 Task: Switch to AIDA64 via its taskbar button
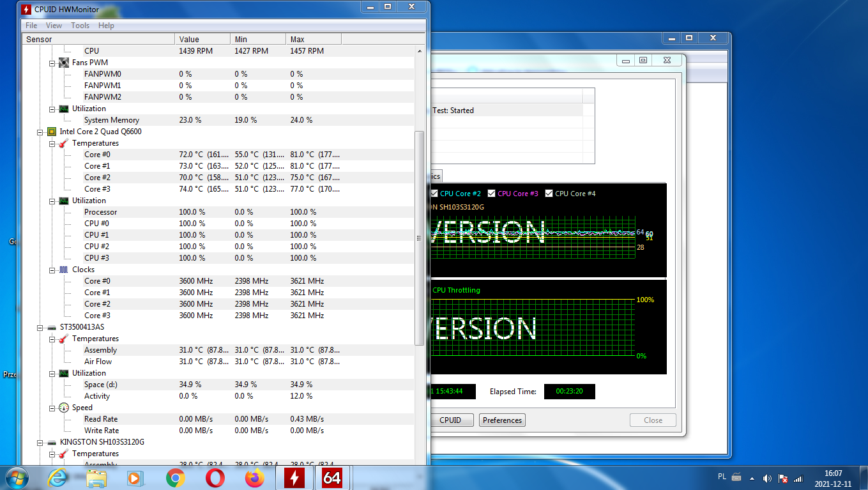coord(332,478)
